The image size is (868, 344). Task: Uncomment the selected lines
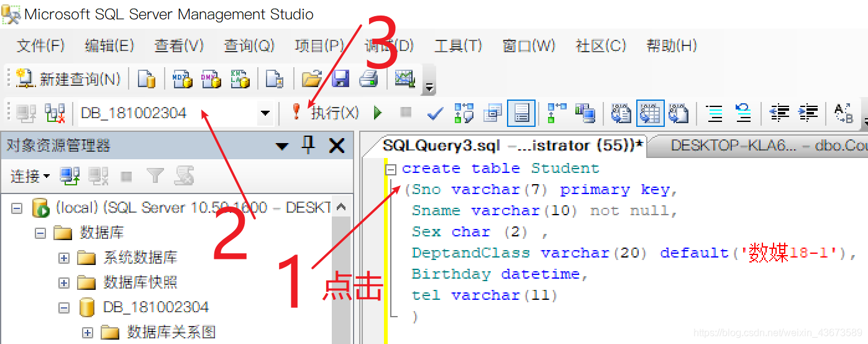tap(743, 113)
